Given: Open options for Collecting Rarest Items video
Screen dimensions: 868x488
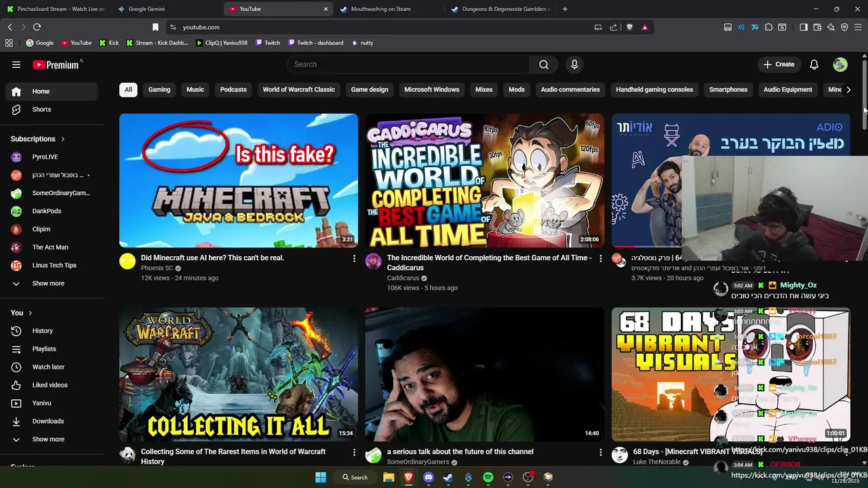Looking at the screenshot, I should pyautogui.click(x=354, y=452).
